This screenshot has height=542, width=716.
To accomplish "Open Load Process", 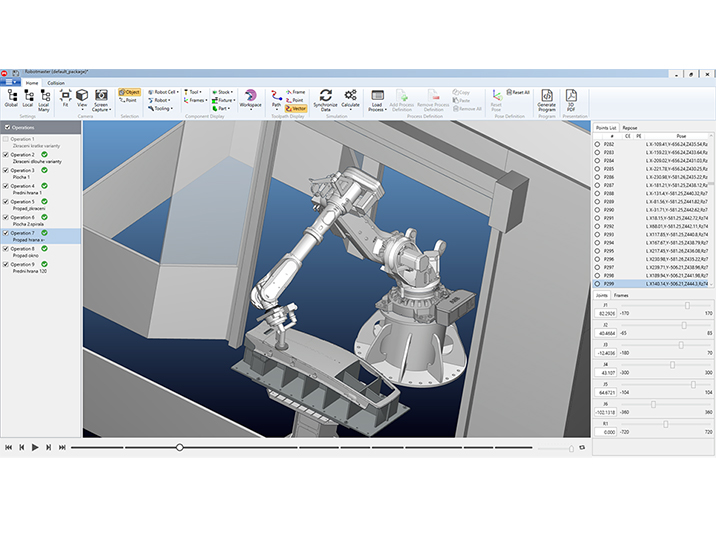I will click(377, 100).
